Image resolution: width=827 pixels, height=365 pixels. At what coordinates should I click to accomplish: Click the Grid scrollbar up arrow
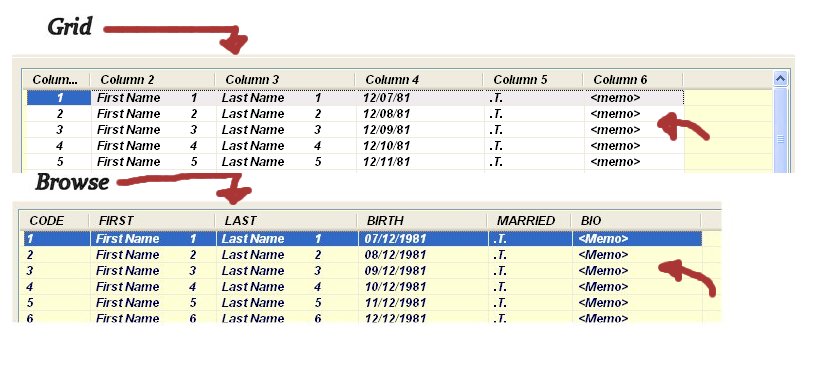(x=781, y=79)
